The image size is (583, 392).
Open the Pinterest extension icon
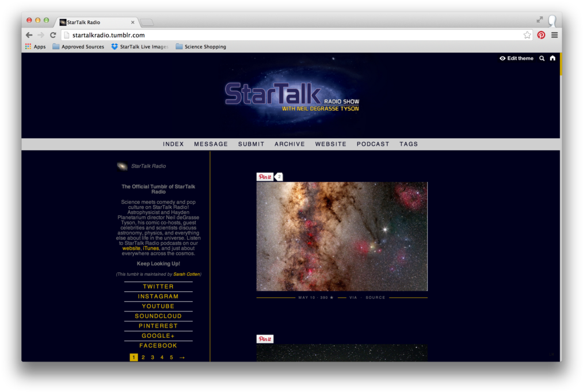click(541, 35)
